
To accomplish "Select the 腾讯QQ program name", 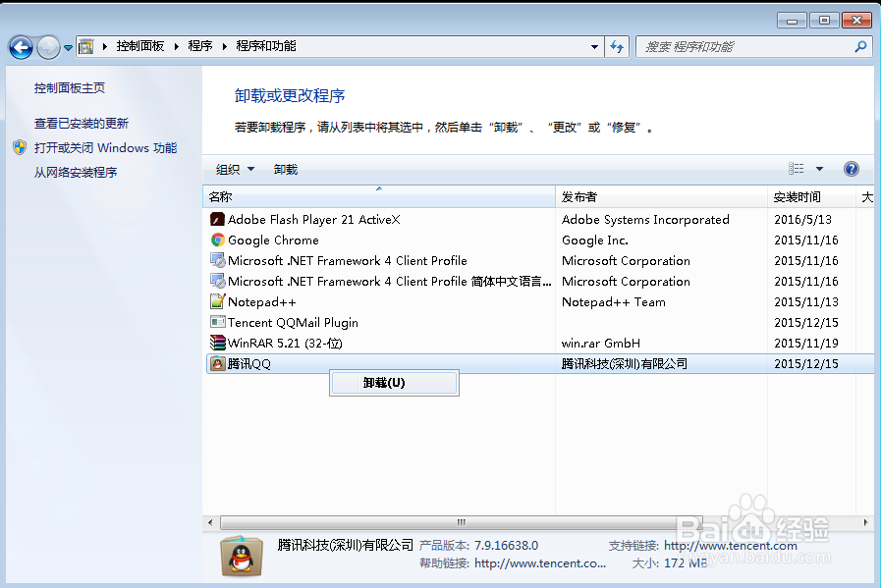I will [x=248, y=363].
